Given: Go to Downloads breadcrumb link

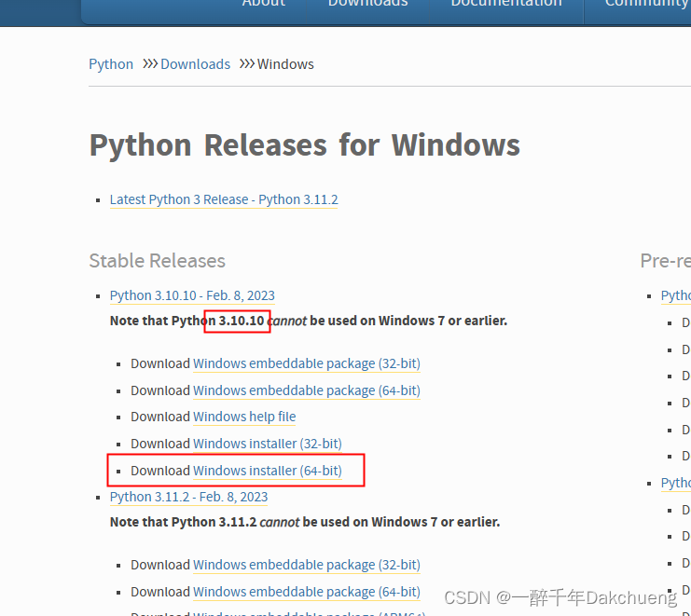Looking at the screenshot, I should (x=195, y=64).
